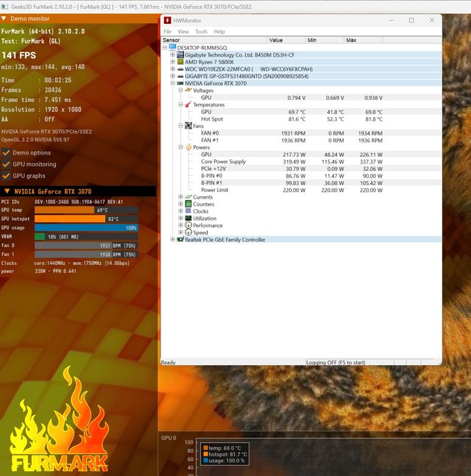Click the GPU 0 graph legend box

[225, 454]
